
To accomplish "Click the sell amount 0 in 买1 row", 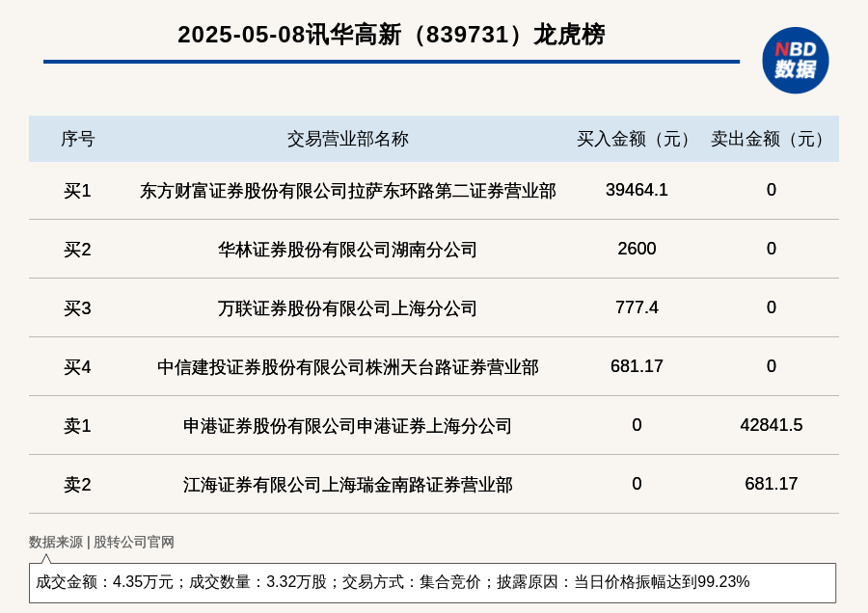I will coord(772,190).
